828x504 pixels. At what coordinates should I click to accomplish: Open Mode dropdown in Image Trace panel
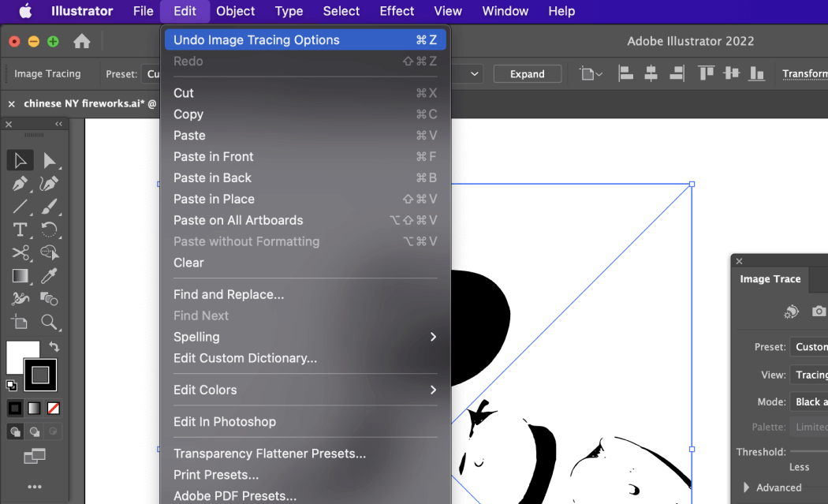tap(809, 402)
